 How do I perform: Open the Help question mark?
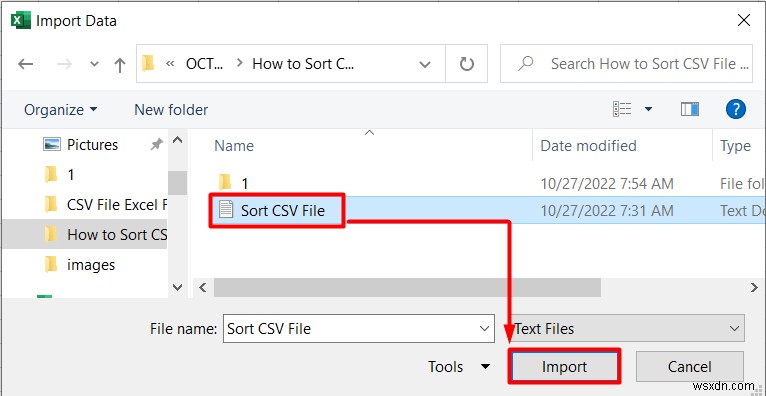[x=736, y=109]
